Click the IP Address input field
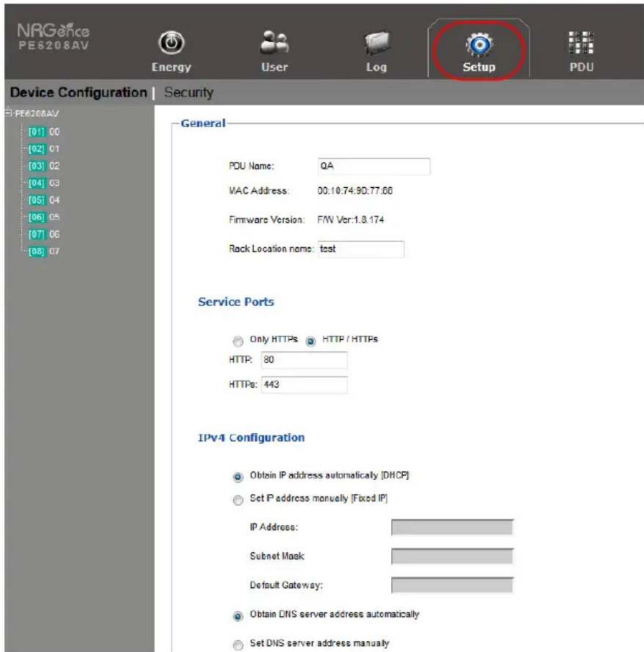644x652 pixels. (452, 527)
